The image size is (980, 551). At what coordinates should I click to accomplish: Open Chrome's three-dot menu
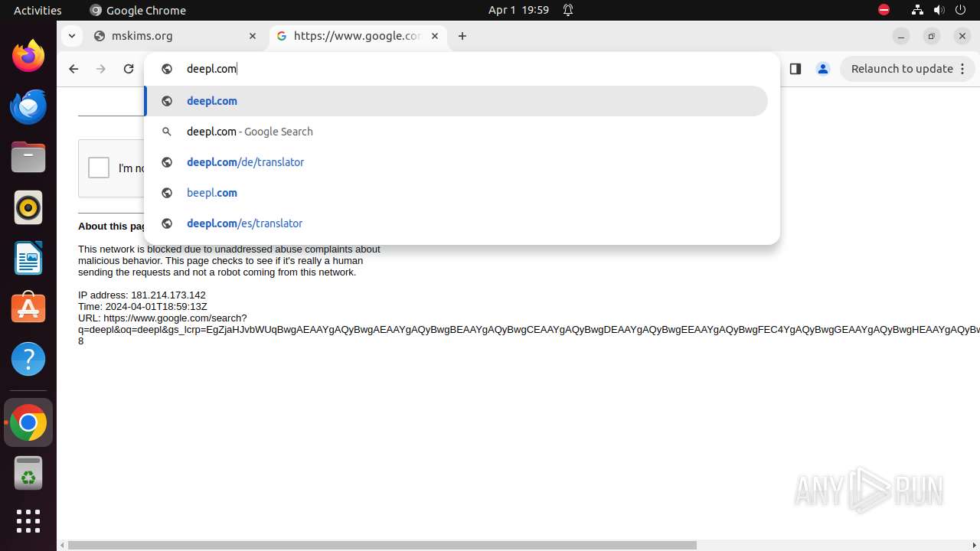[x=963, y=69]
